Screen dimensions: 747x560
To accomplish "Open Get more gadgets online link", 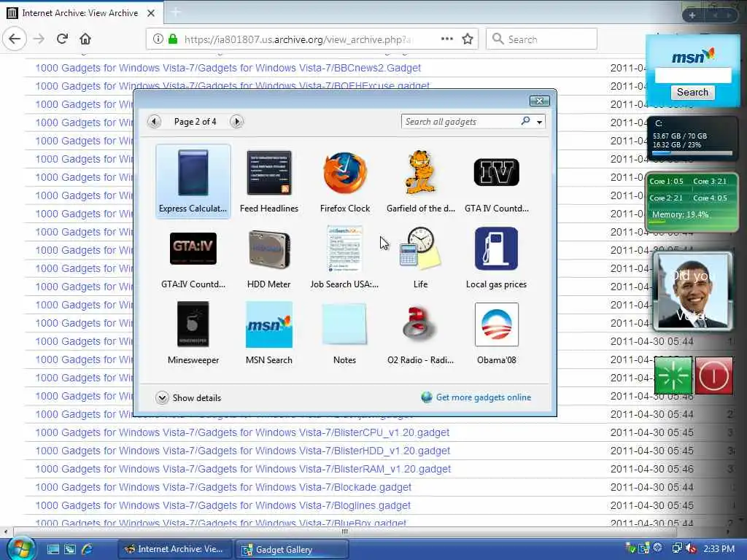I will (476, 397).
